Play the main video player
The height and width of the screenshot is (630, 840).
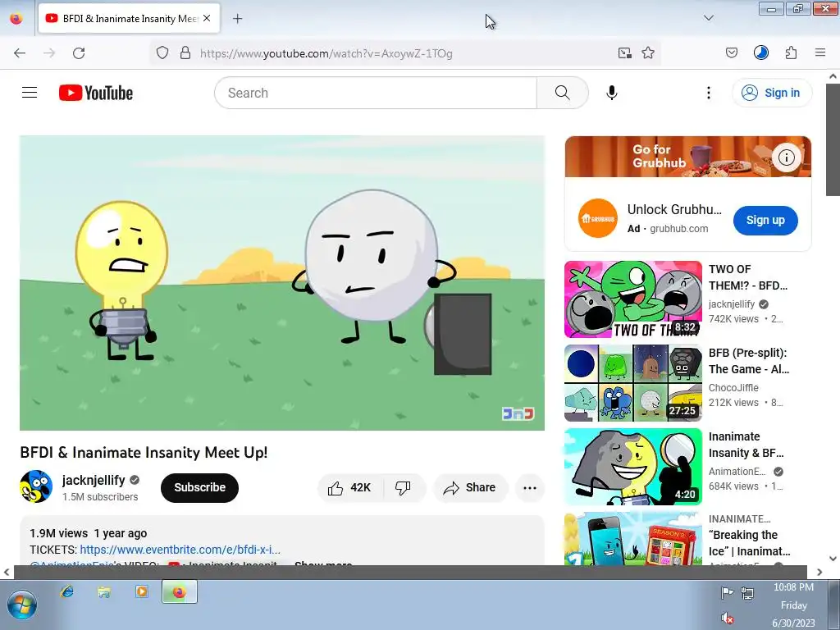(x=282, y=283)
